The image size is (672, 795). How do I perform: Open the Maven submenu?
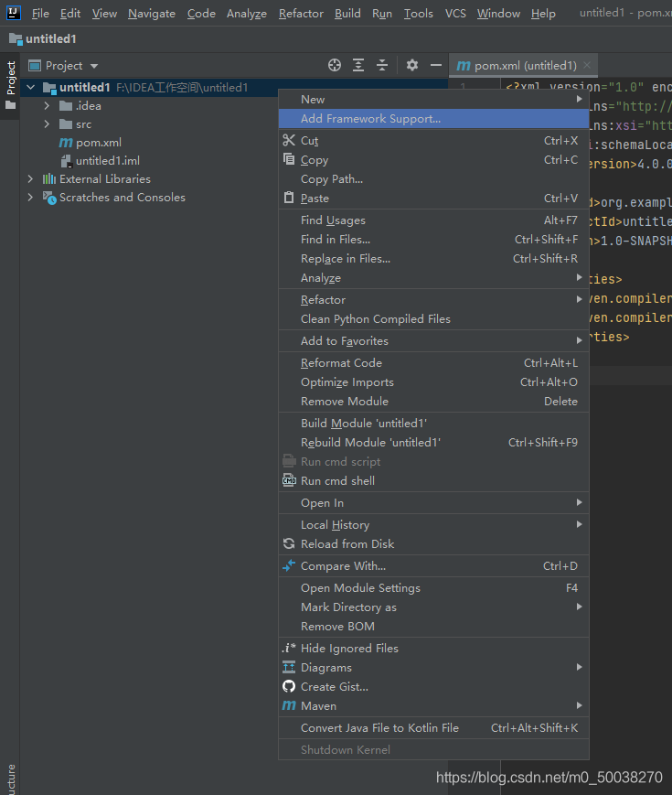(318, 706)
